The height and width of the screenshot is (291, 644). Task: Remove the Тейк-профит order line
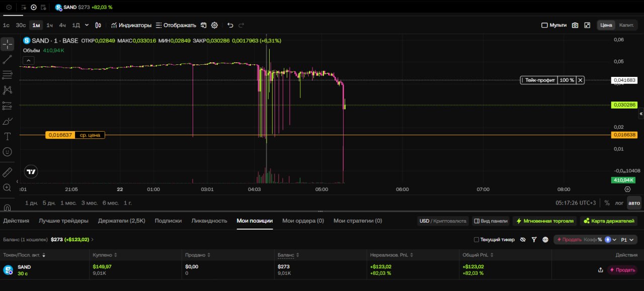click(580, 80)
